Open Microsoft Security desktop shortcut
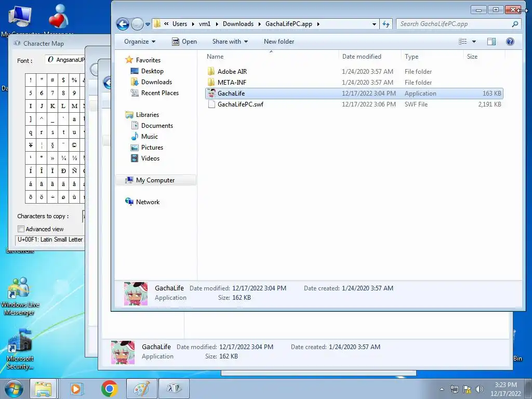Screen dimensions: 532x399 (x=20, y=350)
